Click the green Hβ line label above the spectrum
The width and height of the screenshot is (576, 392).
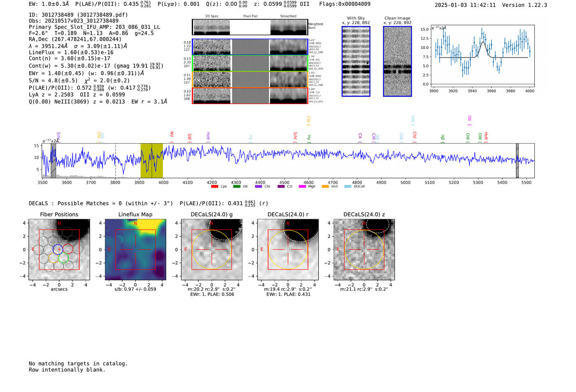(x=443, y=138)
